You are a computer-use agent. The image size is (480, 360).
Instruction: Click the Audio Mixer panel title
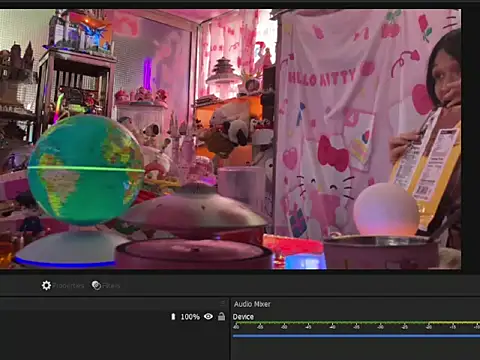pos(252,304)
